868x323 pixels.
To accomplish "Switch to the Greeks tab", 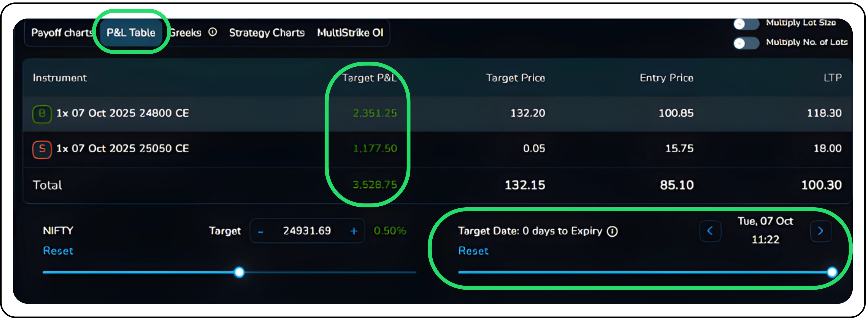I will (x=186, y=33).
